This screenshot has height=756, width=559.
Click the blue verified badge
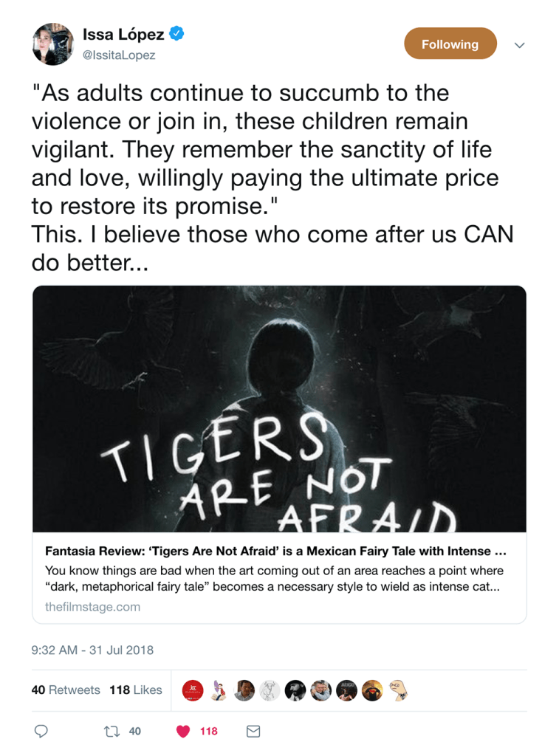[x=177, y=33]
